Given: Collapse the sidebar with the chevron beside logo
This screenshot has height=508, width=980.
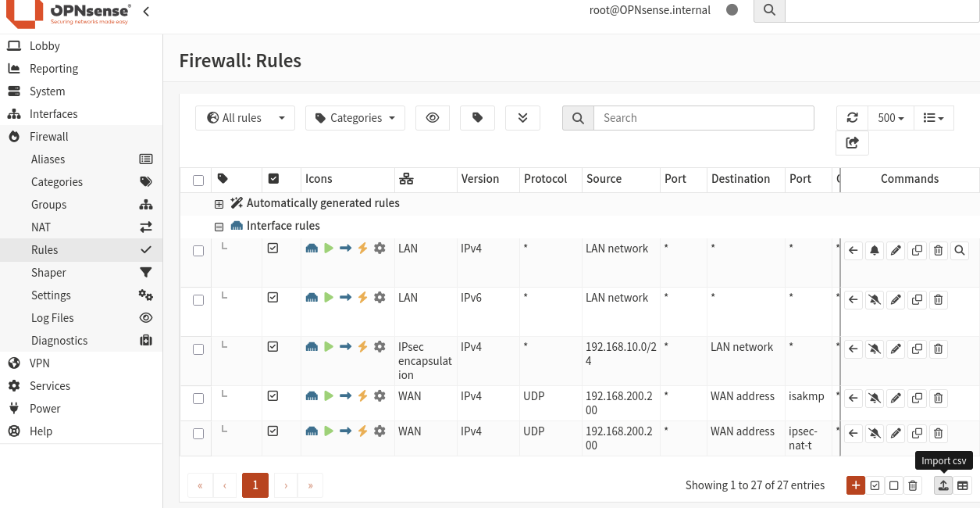Looking at the screenshot, I should click(x=146, y=12).
